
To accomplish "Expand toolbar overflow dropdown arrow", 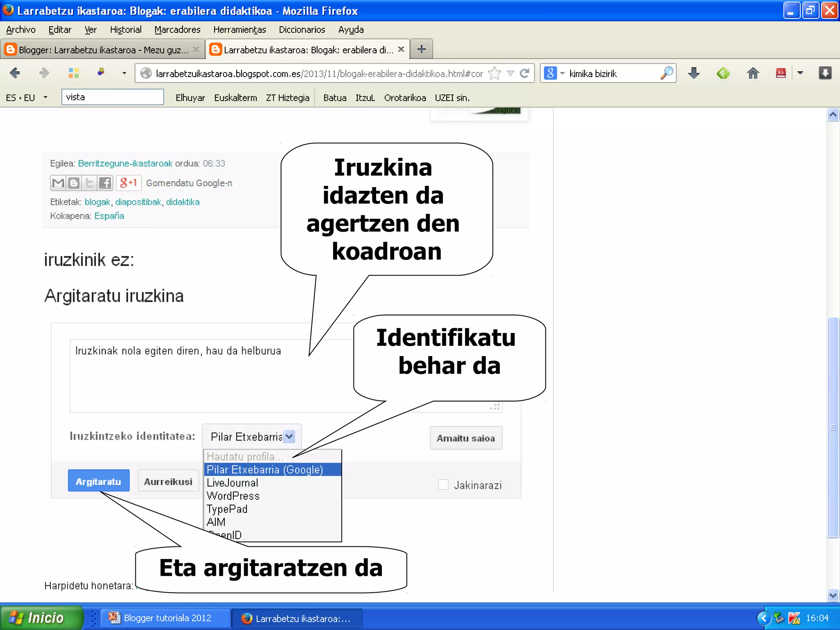I will coord(800,73).
